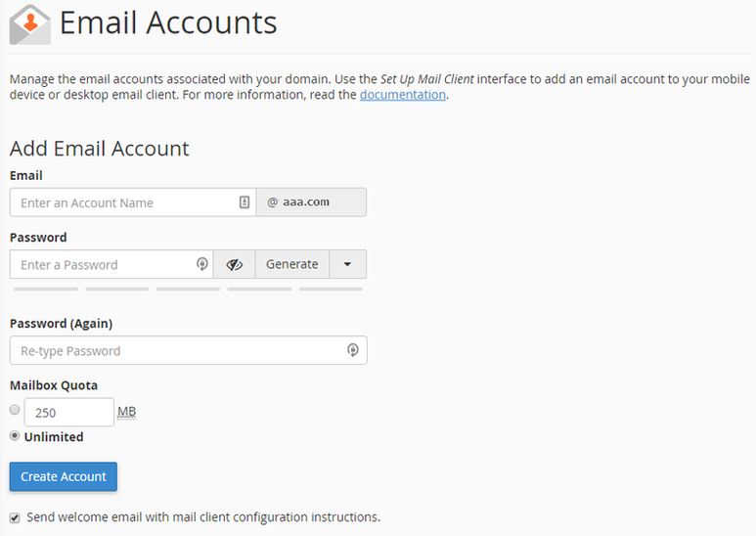756x536 pixels.
Task: Open the documentation link
Action: point(403,95)
